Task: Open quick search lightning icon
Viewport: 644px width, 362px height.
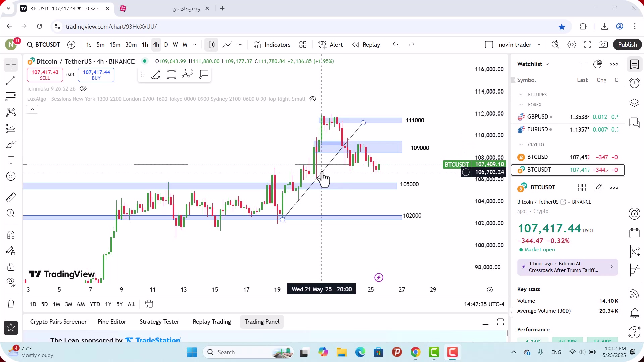Action: (x=555, y=45)
